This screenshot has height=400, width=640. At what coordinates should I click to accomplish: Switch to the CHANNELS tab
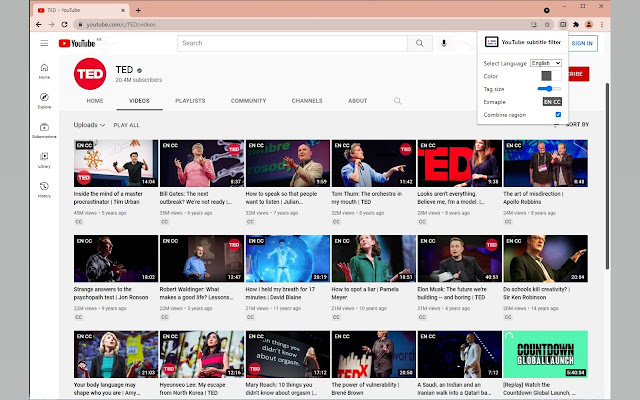[307, 100]
